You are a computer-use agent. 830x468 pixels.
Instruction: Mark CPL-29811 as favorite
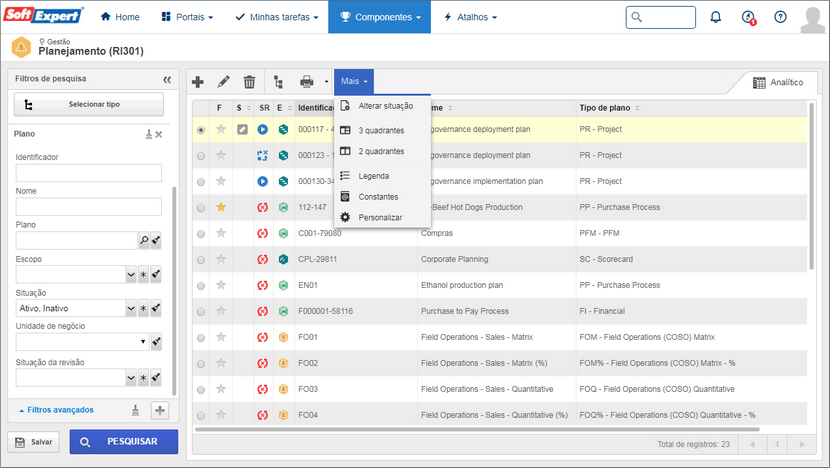(x=221, y=259)
